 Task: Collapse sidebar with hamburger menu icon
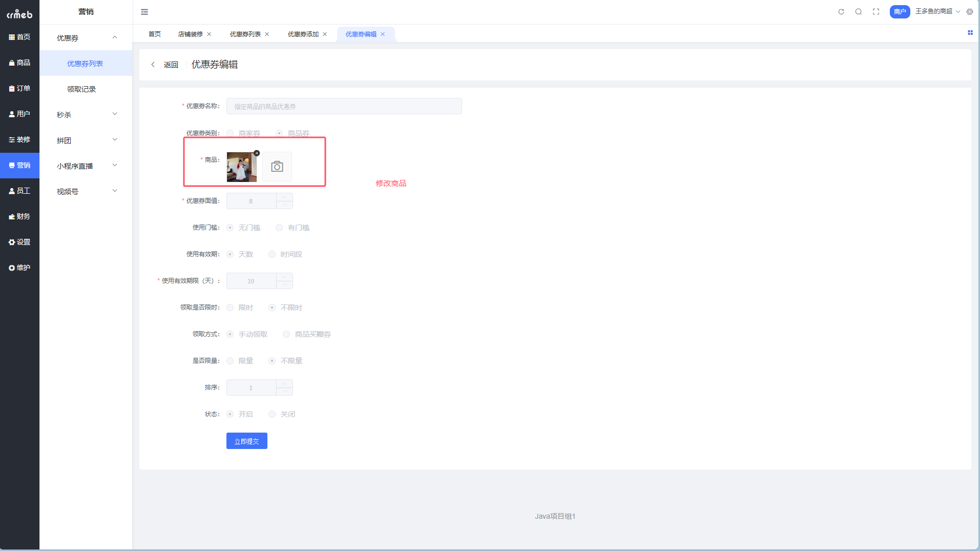[144, 12]
